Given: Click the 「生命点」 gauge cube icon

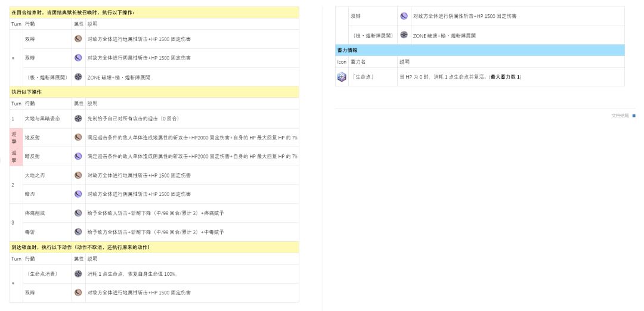Looking at the screenshot, I should 342,77.
